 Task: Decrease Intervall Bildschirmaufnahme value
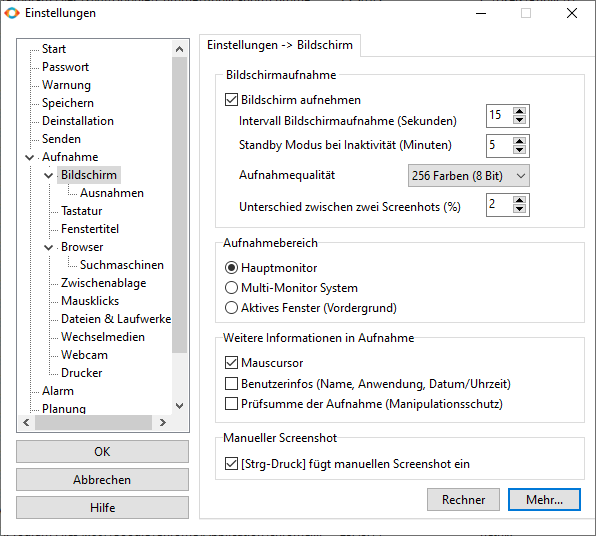coord(519,120)
